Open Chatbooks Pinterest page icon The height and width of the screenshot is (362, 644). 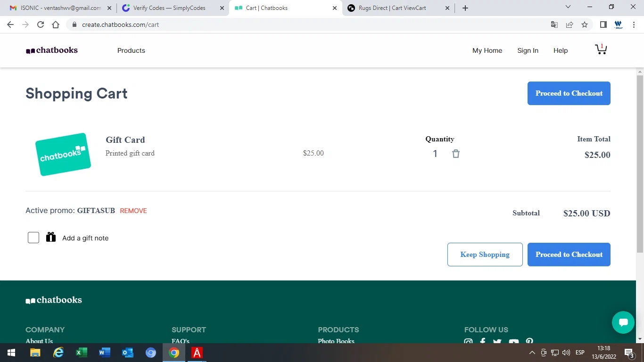(529, 342)
